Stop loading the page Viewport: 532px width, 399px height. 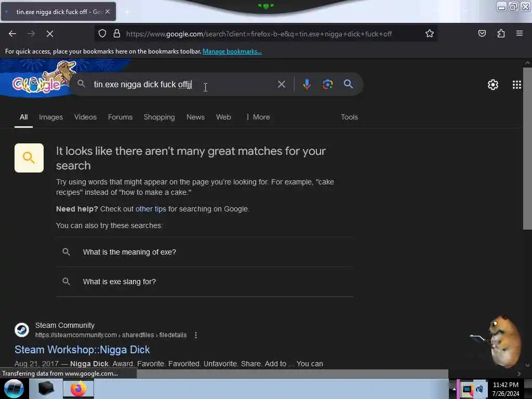click(x=50, y=34)
